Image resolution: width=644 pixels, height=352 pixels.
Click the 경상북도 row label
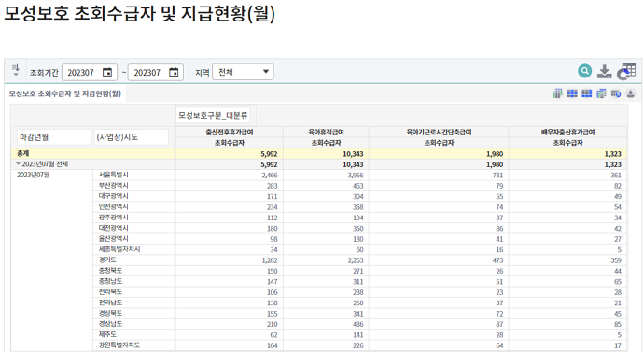[110, 314]
